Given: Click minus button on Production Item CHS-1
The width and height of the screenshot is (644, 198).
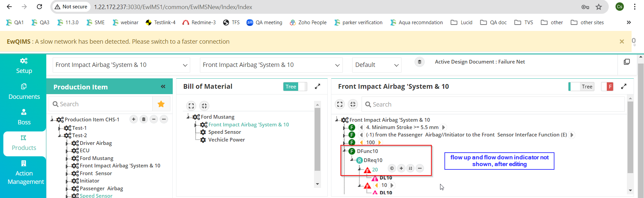Looking at the screenshot, I should pyautogui.click(x=154, y=119).
